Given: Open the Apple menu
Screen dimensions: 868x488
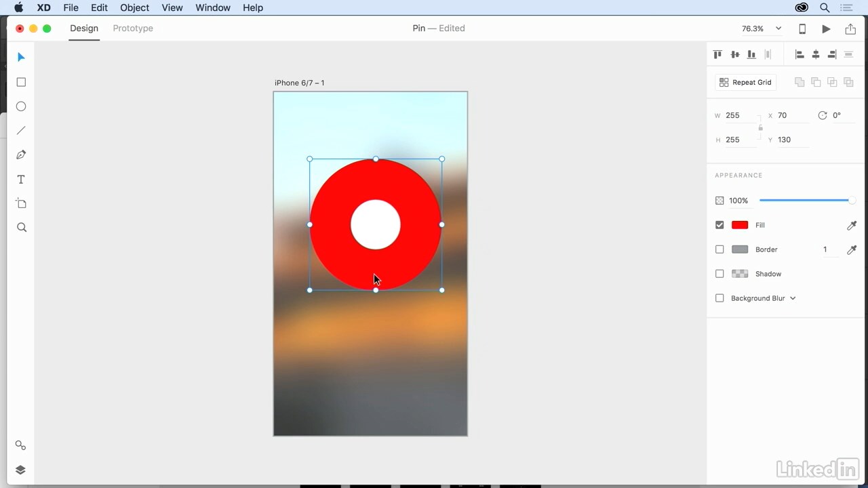Looking at the screenshot, I should (x=19, y=7).
